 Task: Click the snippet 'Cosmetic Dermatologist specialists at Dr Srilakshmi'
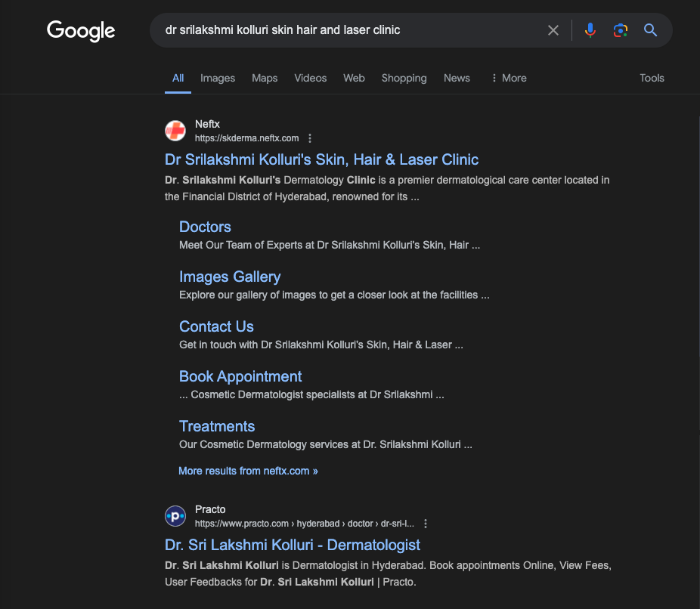[311, 395]
